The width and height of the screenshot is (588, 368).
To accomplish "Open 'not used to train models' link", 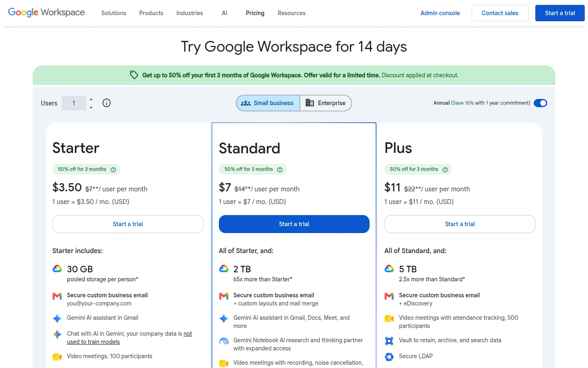I will pyautogui.click(x=129, y=338).
